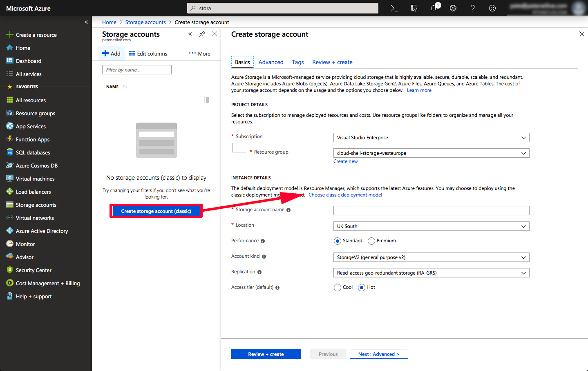Click the Dashboard icon in sidebar
This screenshot has height=371, width=588.
click(x=10, y=61)
